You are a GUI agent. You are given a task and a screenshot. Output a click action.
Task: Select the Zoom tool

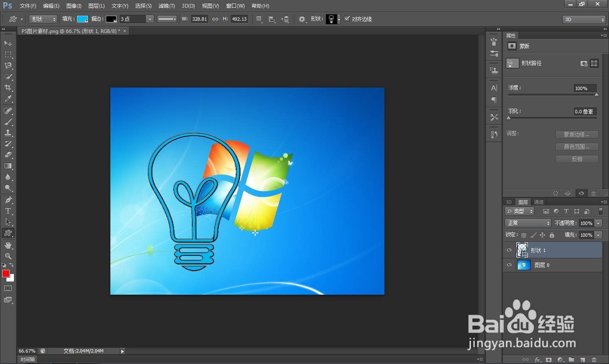tap(8, 256)
